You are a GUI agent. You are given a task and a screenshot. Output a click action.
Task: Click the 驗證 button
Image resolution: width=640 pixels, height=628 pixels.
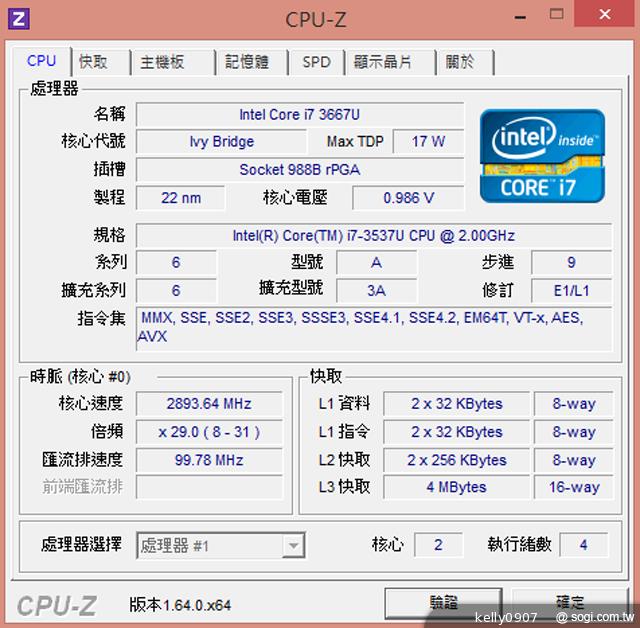(443, 602)
